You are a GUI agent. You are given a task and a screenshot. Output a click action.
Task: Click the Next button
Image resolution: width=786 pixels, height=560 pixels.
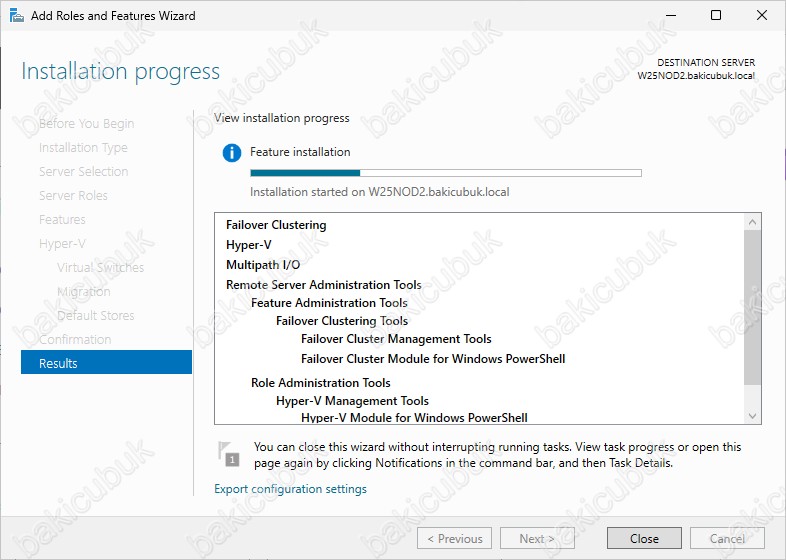click(x=537, y=538)
